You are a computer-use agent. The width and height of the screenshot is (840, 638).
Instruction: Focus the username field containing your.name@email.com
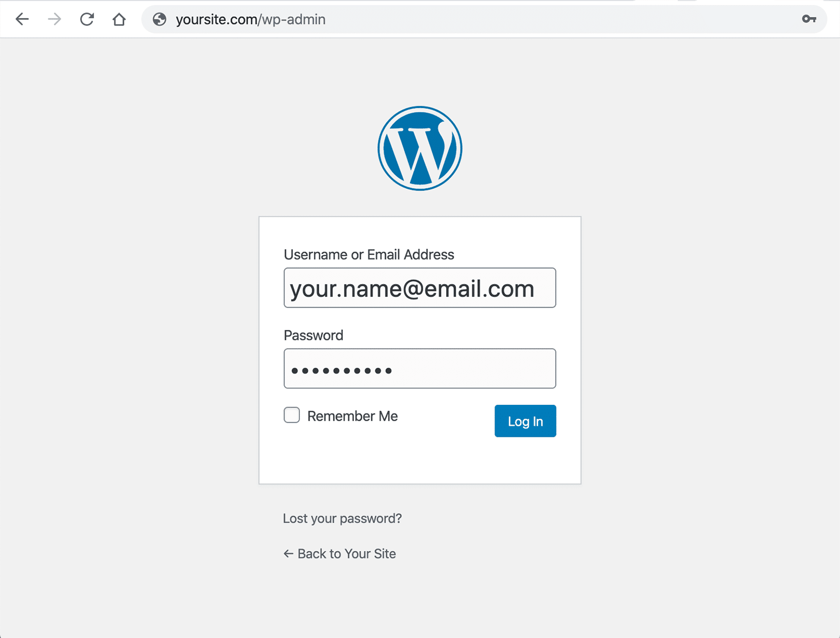[x=419, y=288]
